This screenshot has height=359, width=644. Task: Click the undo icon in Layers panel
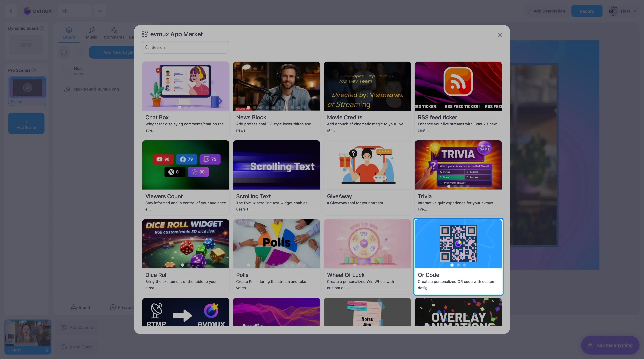(x=64, y=52)
